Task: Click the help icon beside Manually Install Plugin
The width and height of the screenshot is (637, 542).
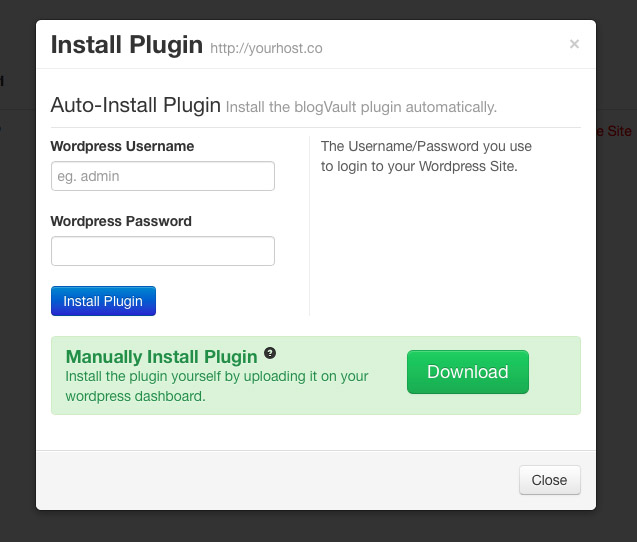Action: point(270,353)
